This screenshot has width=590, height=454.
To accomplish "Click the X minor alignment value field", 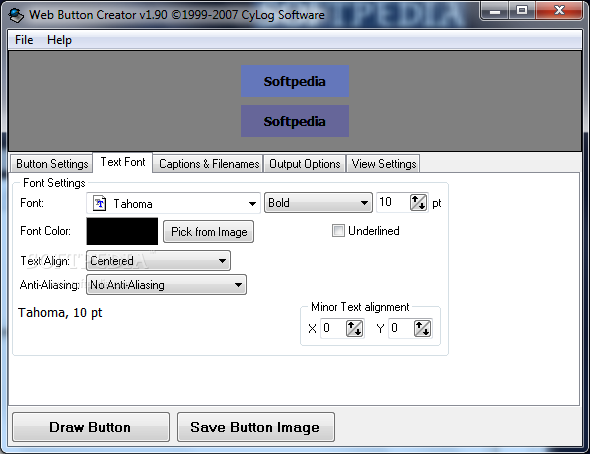I will 333,328.
